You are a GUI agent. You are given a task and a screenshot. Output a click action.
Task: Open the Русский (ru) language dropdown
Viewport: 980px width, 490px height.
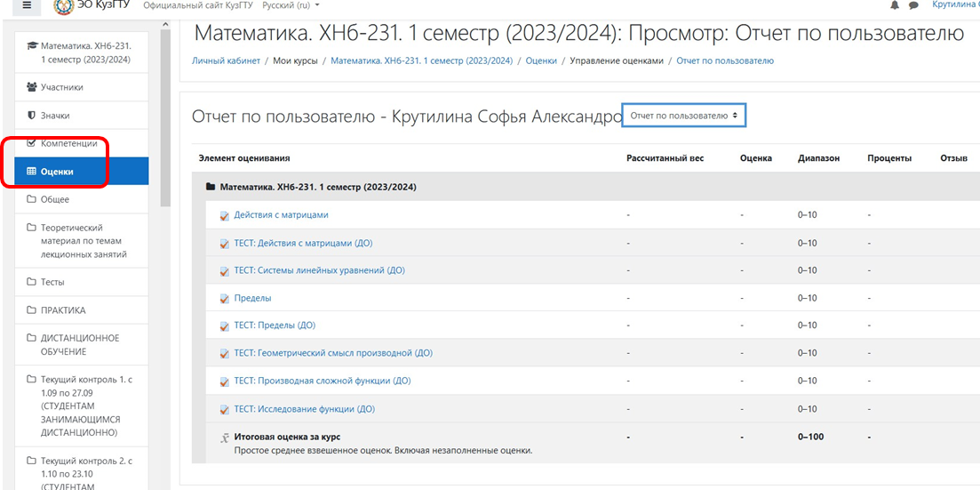pyautogui.click(x=291, y=5)
